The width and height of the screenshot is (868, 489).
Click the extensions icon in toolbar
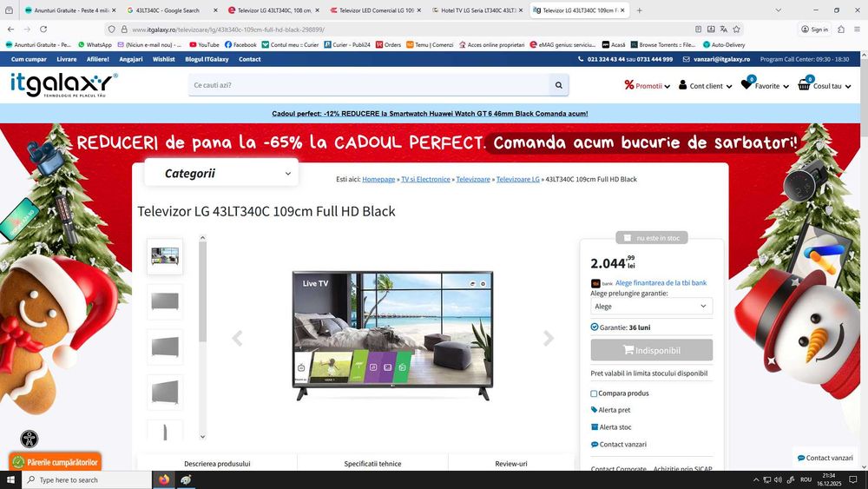click(x=841, y=30)
